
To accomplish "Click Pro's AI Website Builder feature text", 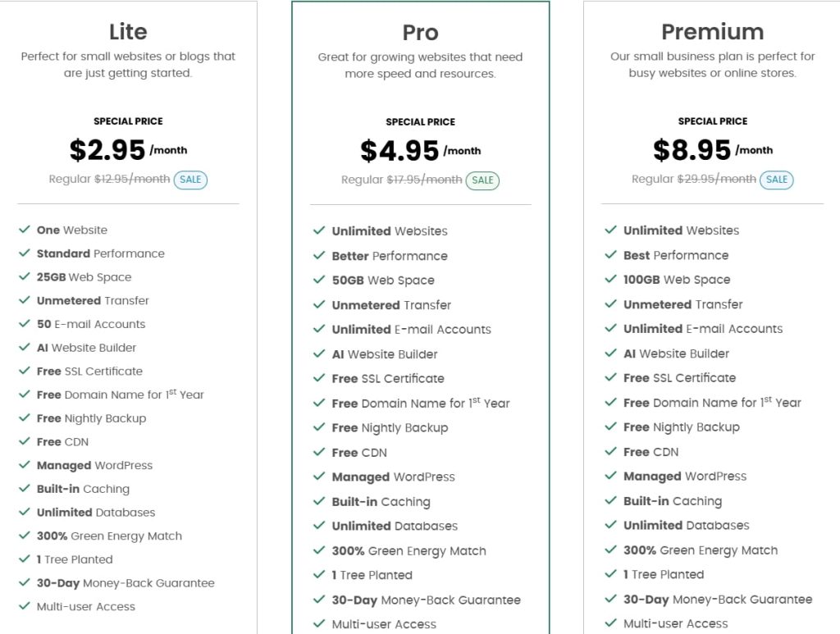I will [385, 354].
